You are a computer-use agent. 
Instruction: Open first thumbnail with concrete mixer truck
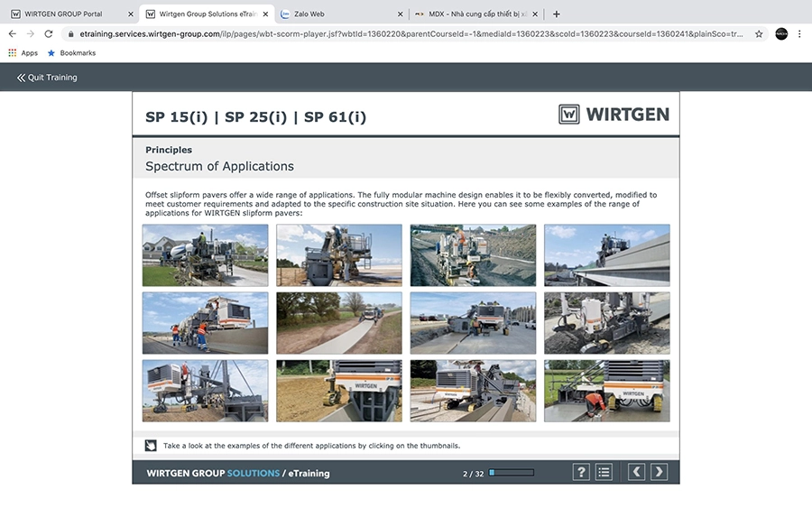[205, 255]
